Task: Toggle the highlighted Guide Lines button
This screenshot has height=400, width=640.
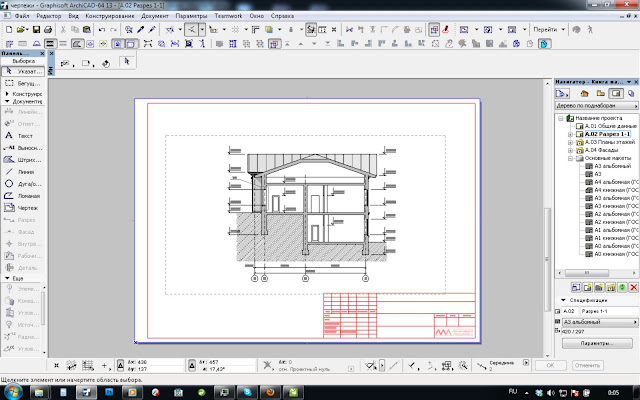Action: coord(191,29)
